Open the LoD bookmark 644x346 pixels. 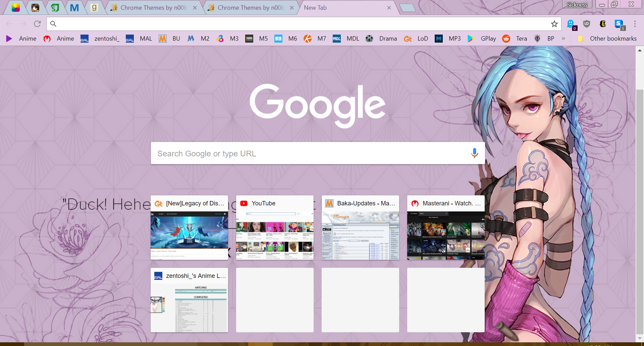416,39
